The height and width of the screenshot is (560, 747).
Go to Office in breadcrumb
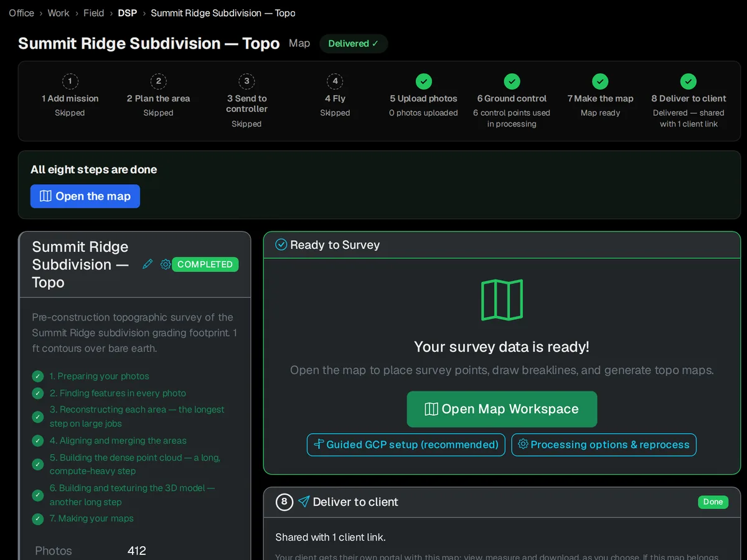point(21,13)
